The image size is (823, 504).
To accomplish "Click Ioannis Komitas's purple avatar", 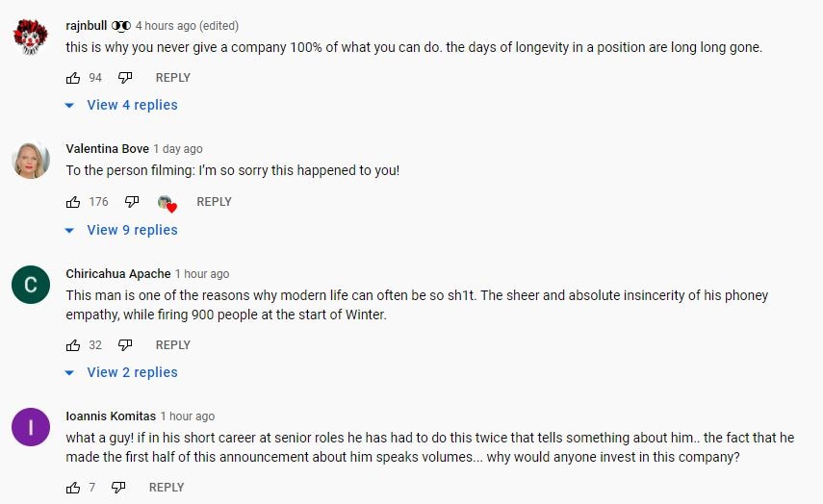I will click(31, 427).
